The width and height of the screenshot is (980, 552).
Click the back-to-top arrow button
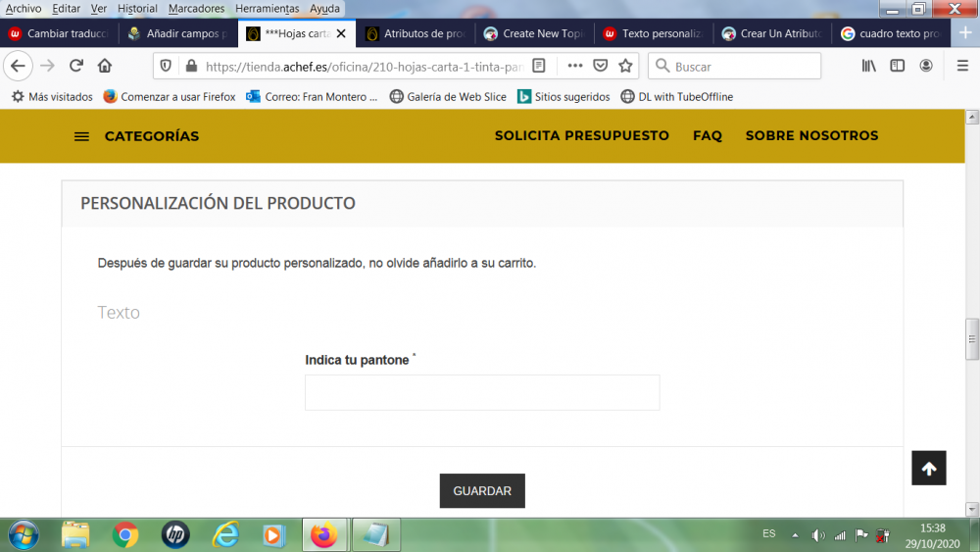pos(929,469)
